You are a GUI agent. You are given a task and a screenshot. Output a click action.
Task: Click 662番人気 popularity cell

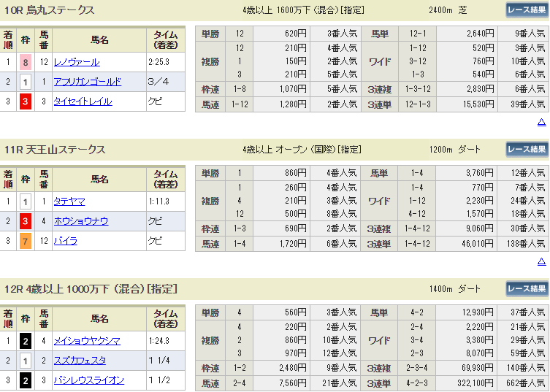point(525,383)
